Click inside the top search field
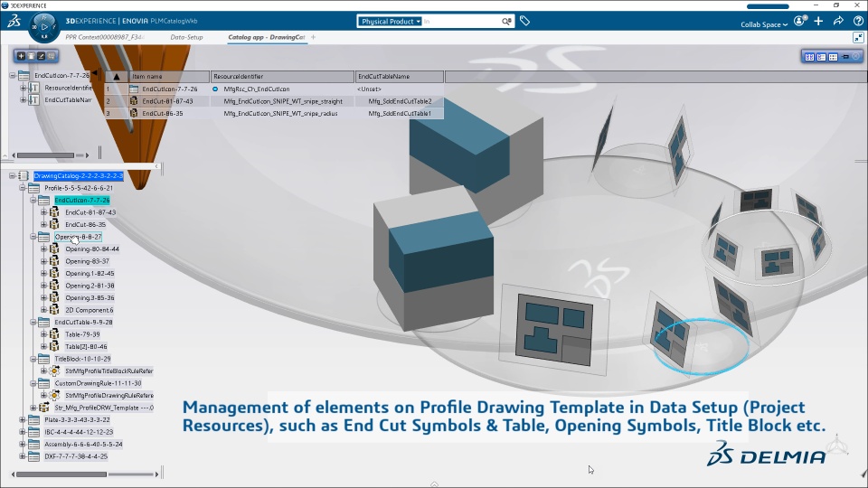 (460, 21)
